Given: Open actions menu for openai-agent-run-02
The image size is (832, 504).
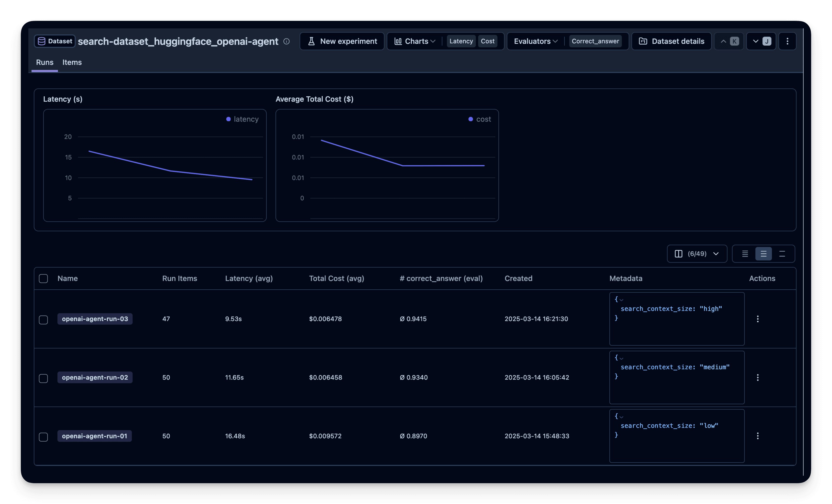Looking at the screenshot, I should click(758, 377).
